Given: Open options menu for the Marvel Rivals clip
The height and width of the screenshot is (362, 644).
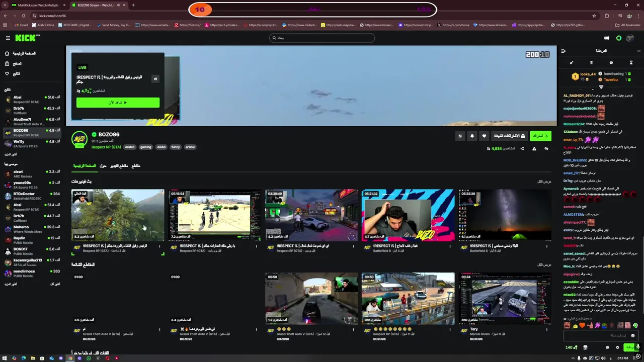Looking at the screenshot, I should coord(546,330).
